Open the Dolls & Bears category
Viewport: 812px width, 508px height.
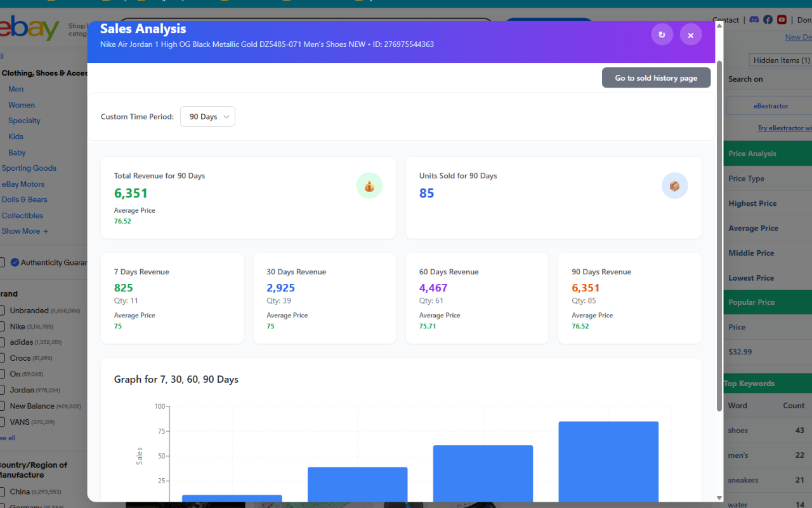(x=25, y=199)
